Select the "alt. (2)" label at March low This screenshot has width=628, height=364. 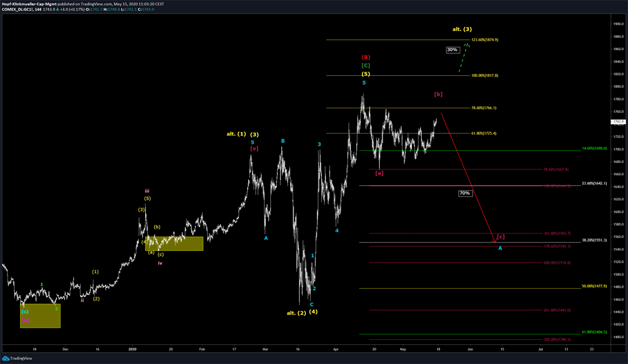pyautogui.click(x=296, y=313)
